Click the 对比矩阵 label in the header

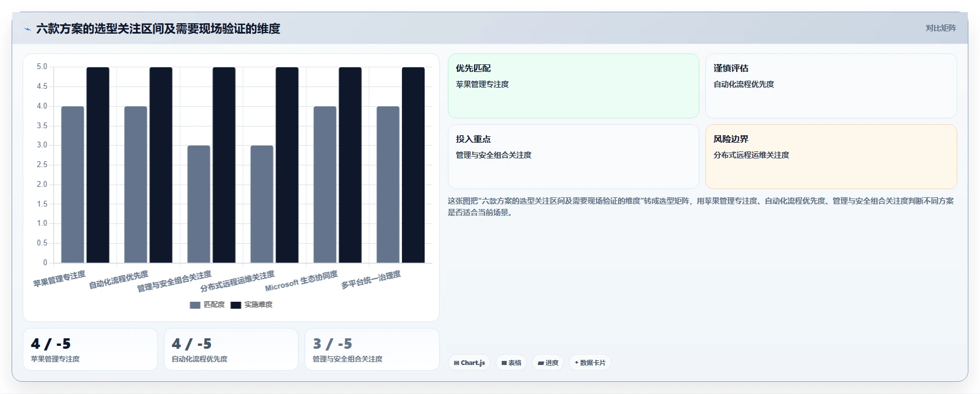click(x=940, y=28)
